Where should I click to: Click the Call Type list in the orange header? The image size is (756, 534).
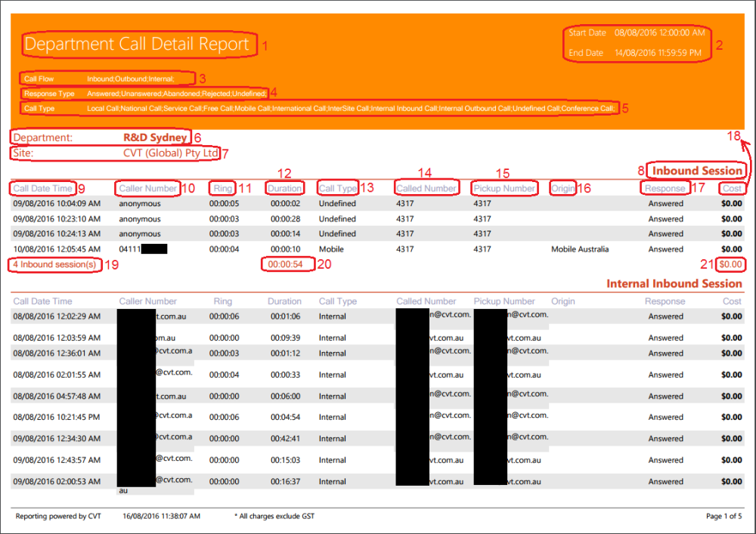[351, 108]
